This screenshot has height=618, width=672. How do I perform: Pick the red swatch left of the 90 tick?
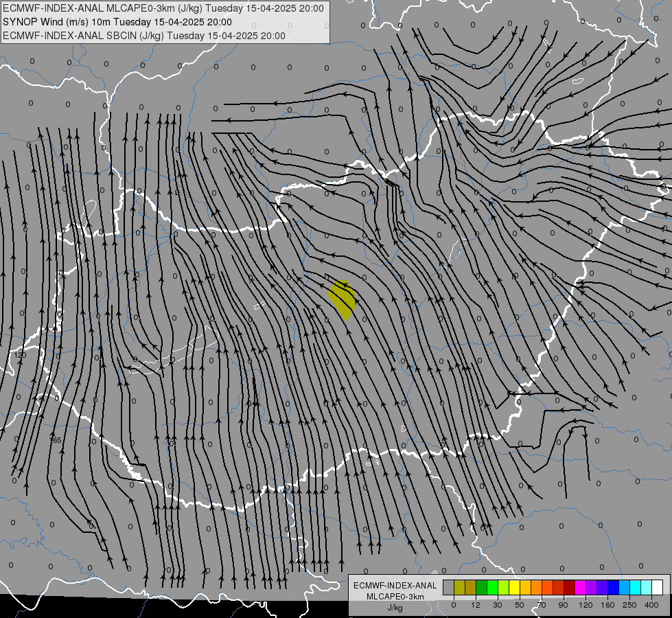pyautogui.click(x=559, y=588)
